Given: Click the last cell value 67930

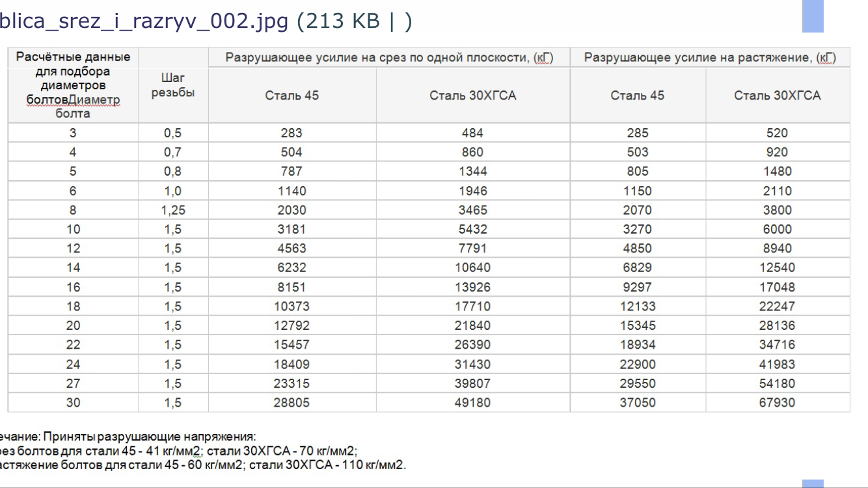Looking at the screenshot, I should click(x=777, y=403).
